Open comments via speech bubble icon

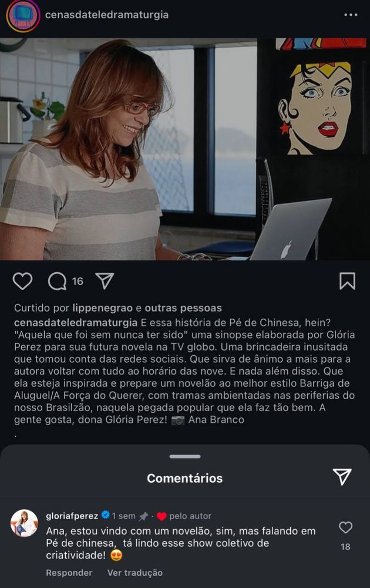[58, 281]
